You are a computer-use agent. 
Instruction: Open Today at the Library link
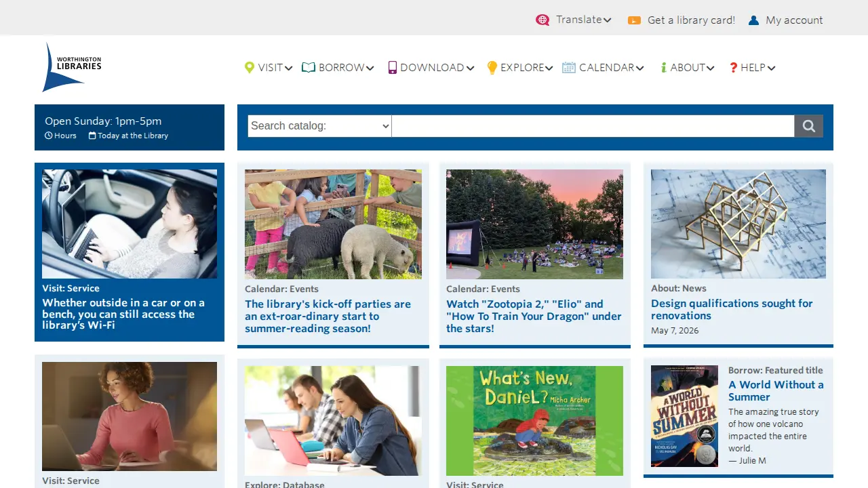pyautogui.click(x=133, y=136)
